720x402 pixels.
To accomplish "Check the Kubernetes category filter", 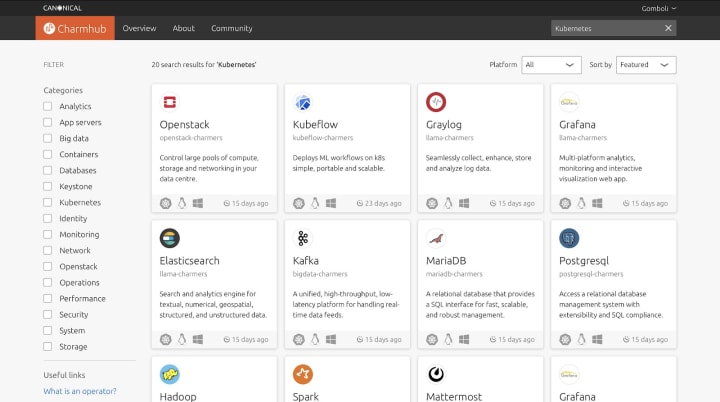I will [47, 202].
